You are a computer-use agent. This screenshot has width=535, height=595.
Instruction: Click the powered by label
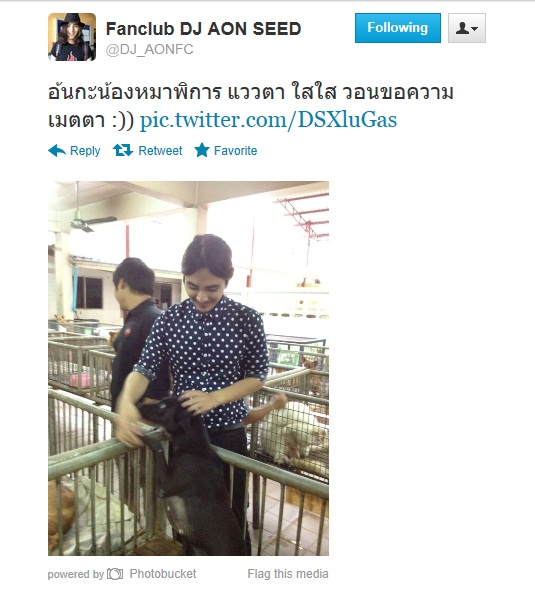click(x=76, y=575)
